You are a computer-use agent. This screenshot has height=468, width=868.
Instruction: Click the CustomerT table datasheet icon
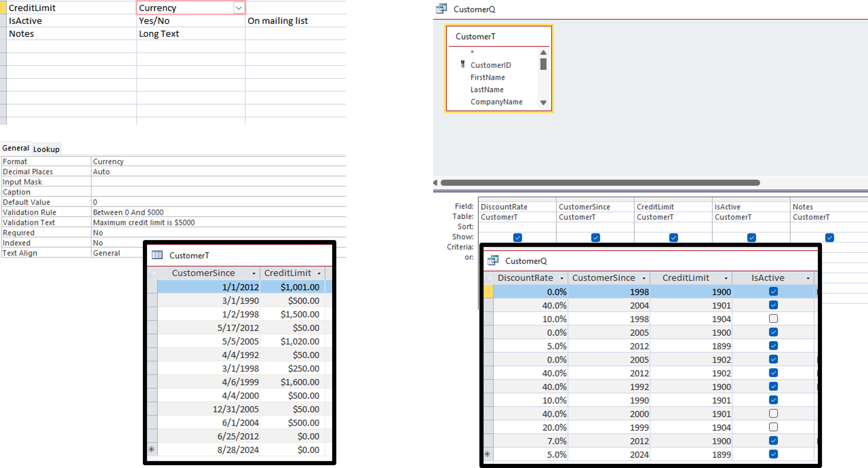coord(157,255)
